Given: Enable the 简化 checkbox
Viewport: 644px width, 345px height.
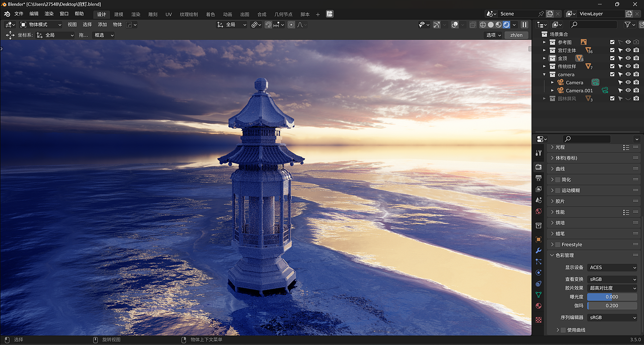Looking at the screenshot, I should tap(557, 180).
